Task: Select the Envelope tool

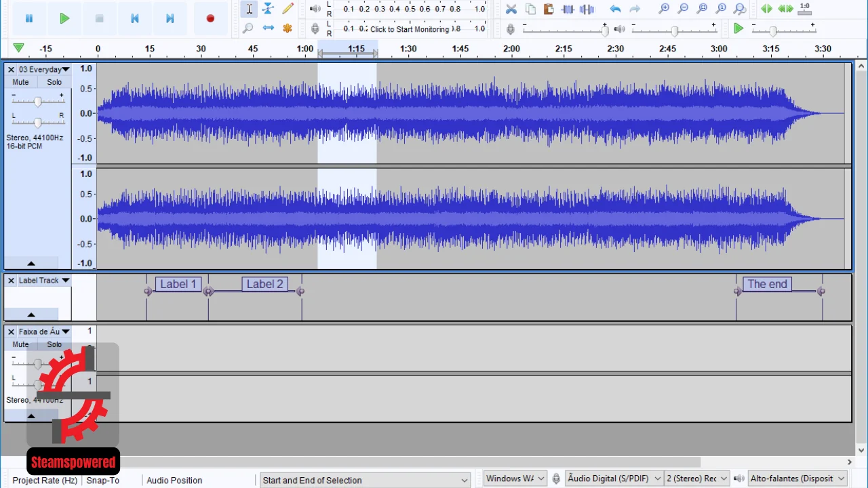Action: point(269,9)
